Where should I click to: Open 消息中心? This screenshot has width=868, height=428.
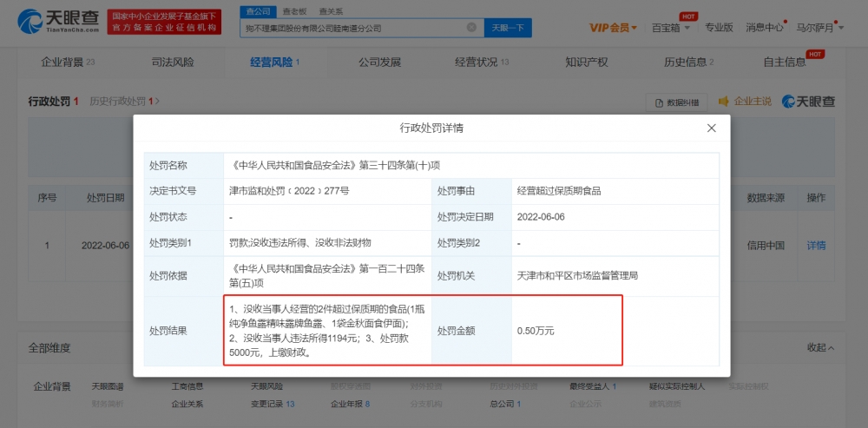click(765, 27)
